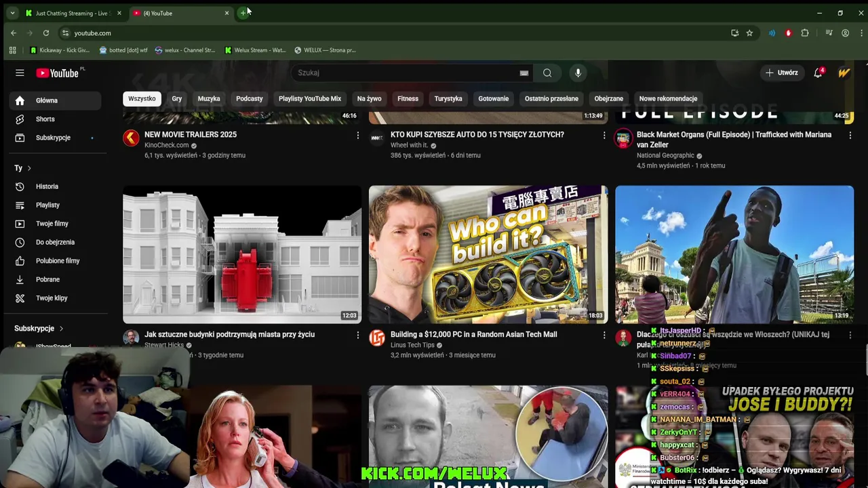Image resolution: width=868 pixels, height=488 pixels.
Task: Select the Gotowanie filter chip
Action: 494,99
